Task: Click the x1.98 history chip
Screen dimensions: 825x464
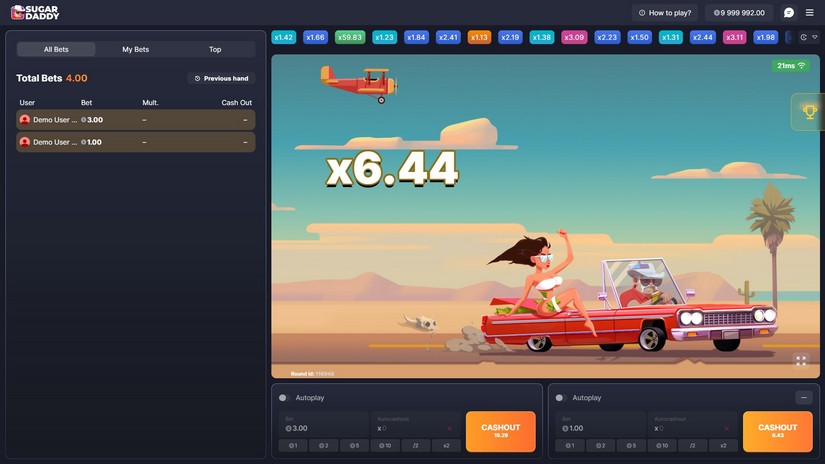Action: 766,37
